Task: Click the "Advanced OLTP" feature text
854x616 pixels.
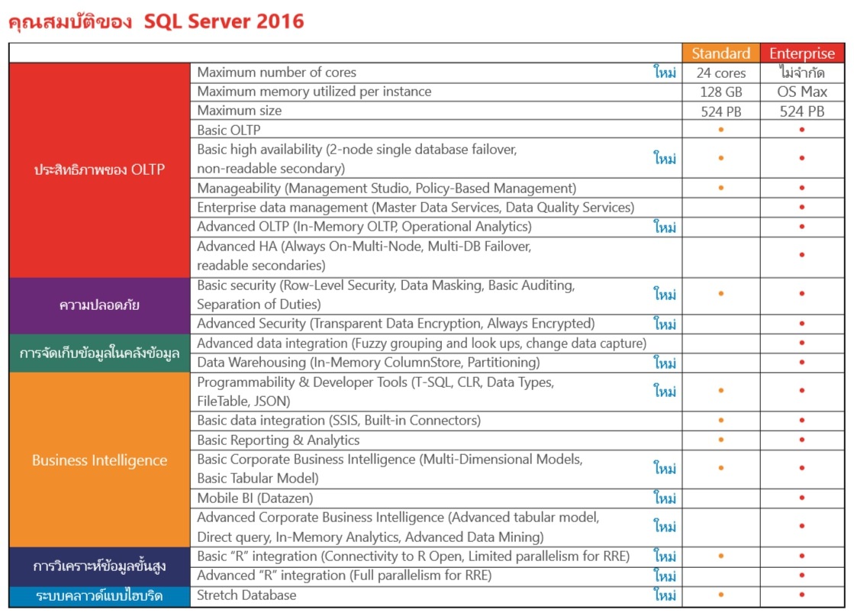Action: (x=364, y=227)
